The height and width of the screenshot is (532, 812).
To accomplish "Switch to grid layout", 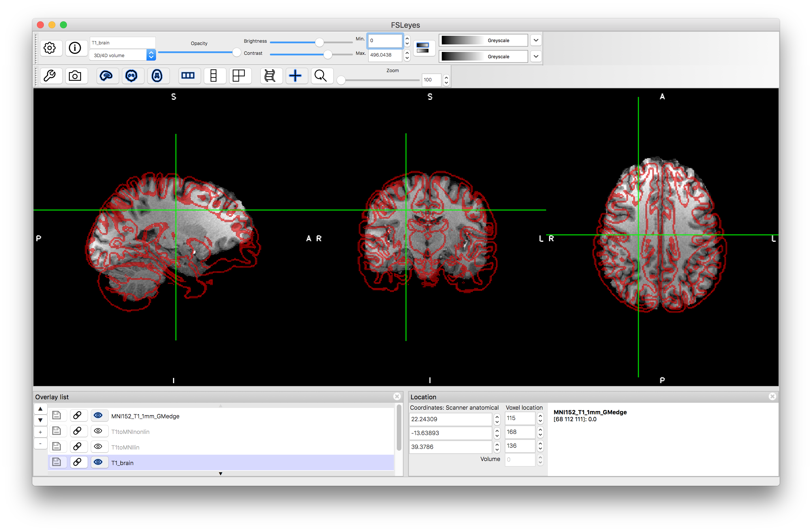I will 240,76.
